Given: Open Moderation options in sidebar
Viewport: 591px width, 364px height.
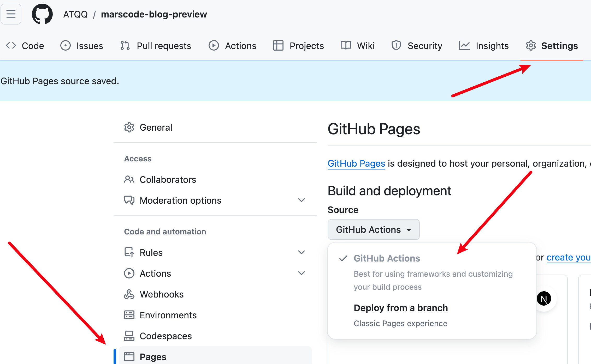Looking at the screenshot, I should (215, 201).
